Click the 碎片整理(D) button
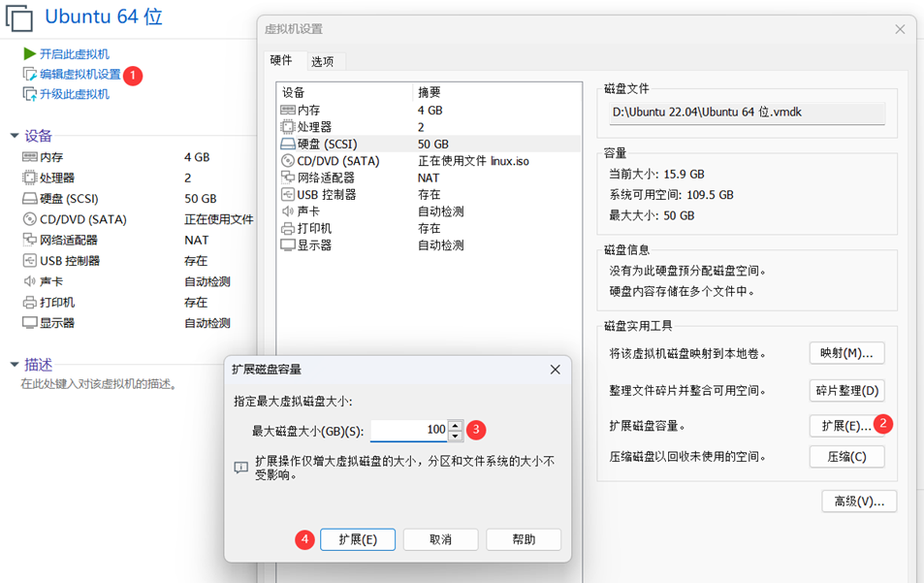The width and height of the screenshot is (924, 583). click(846, 390)
